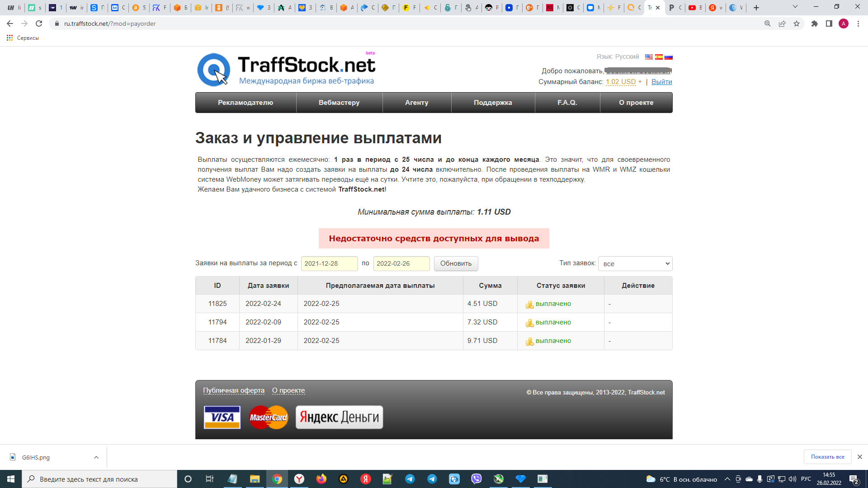Click the end date field 2022-02-26

point(401,263)
